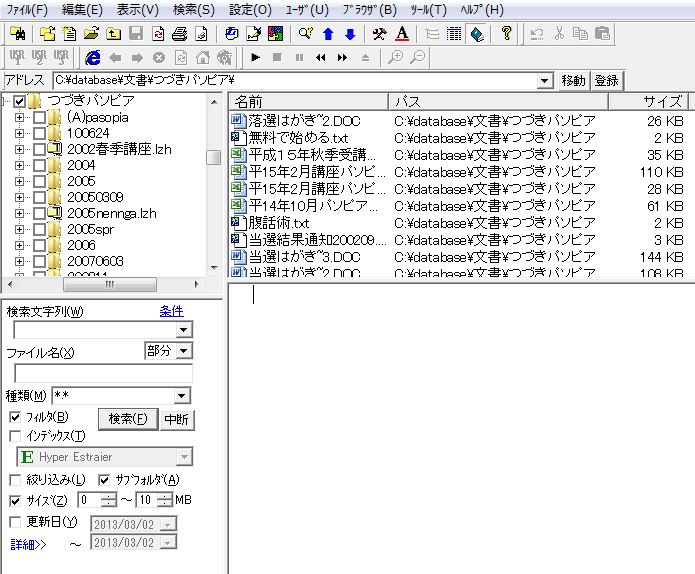
Task: Click the 条件 link
Action: pyautogui.click(x=171, y=311)
